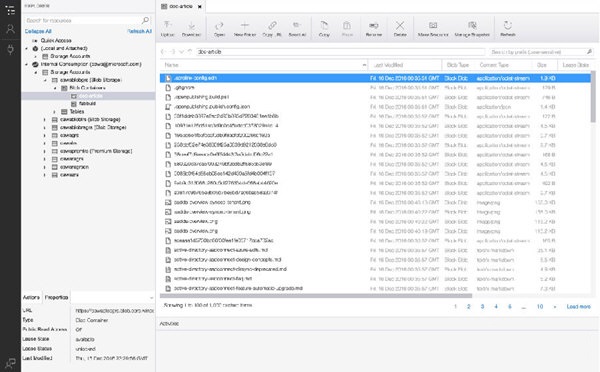The height and width of the screenshot is (372, 600).
Task: Create a New Folder from the toolbar
Action: (x=245, y=29)
